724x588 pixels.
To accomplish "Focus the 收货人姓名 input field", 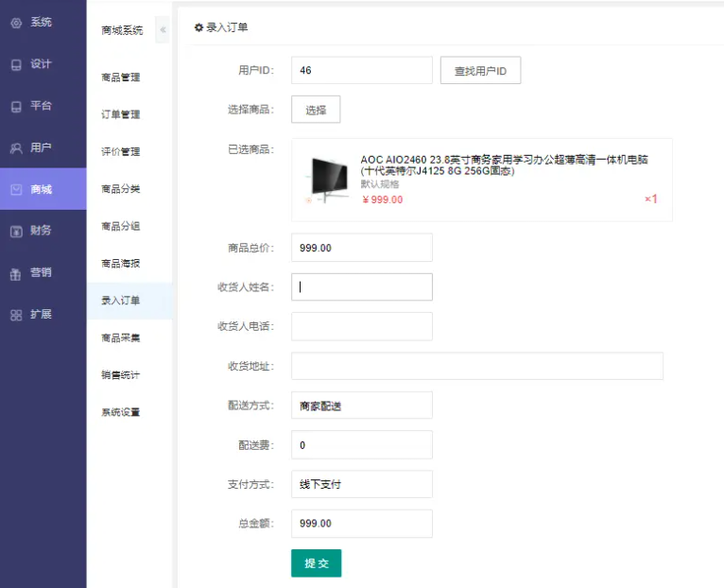I will click(x=362, y=286).
